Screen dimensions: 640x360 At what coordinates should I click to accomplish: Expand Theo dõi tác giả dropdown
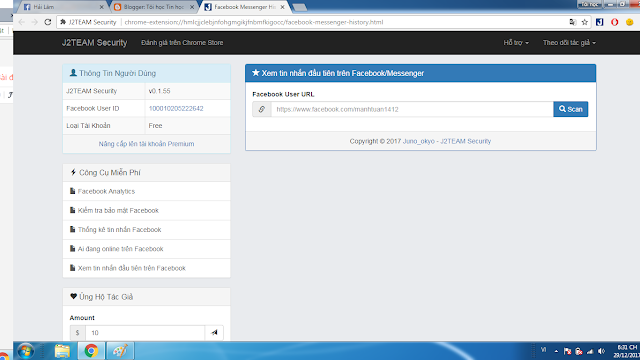[569, 42]
